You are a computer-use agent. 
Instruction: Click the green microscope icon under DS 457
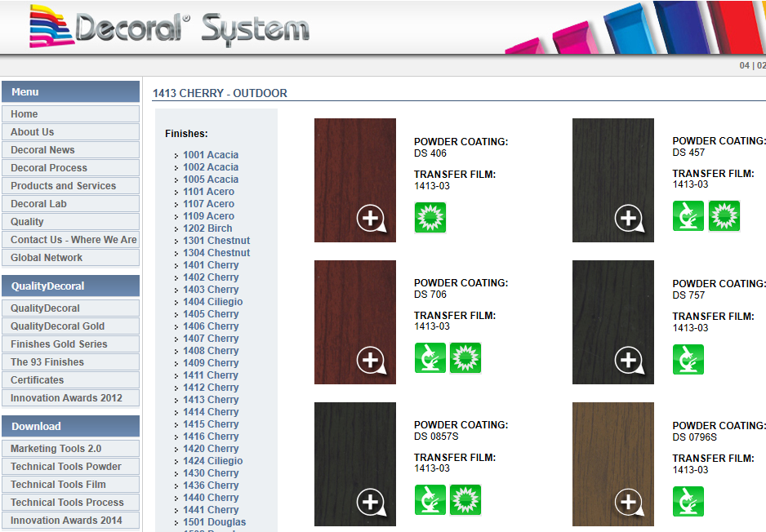click(688, 216)
